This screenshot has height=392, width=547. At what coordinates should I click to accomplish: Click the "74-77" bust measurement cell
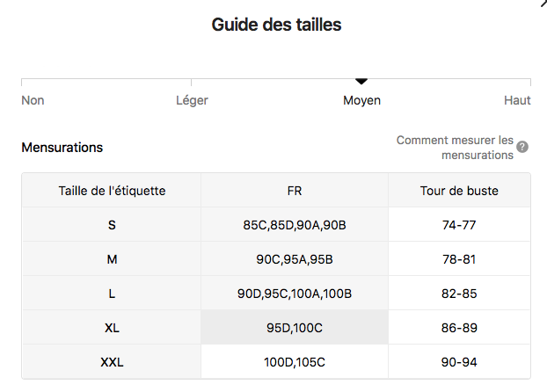(x=459, y=225)
